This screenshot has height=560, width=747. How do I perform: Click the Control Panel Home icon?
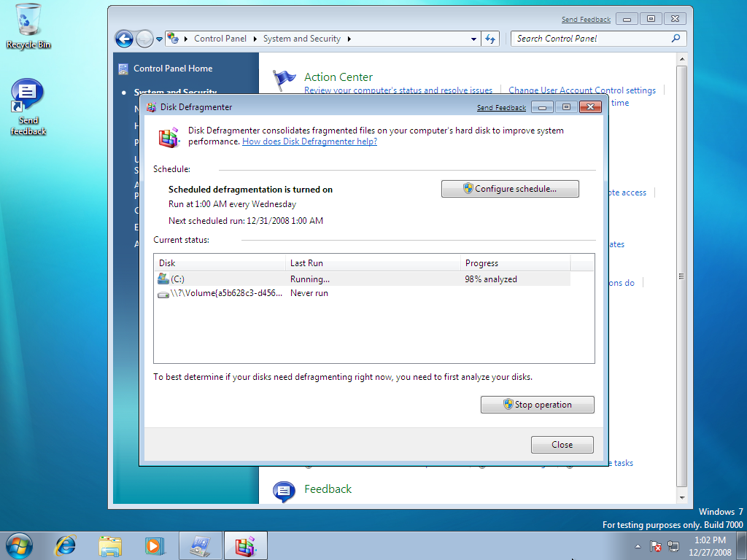(x=123, y=69)
